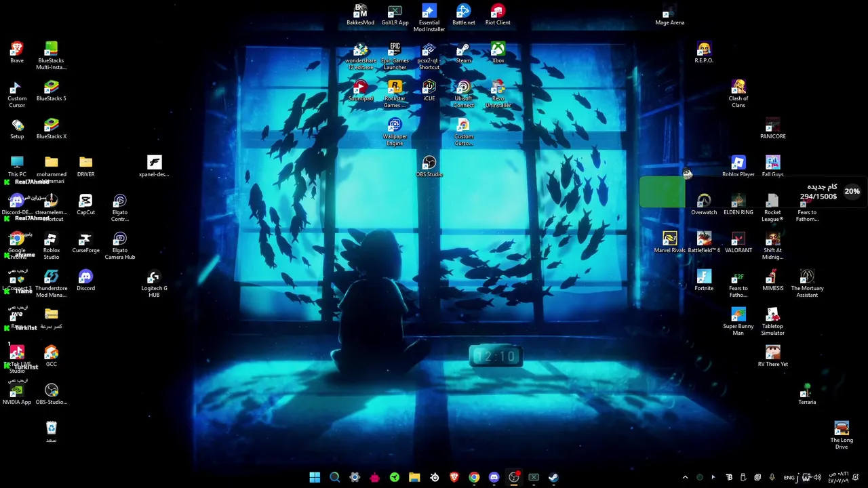Open the GCC desktop icon
This screenshot has height=488, width=868.
(x=51, y=357)
